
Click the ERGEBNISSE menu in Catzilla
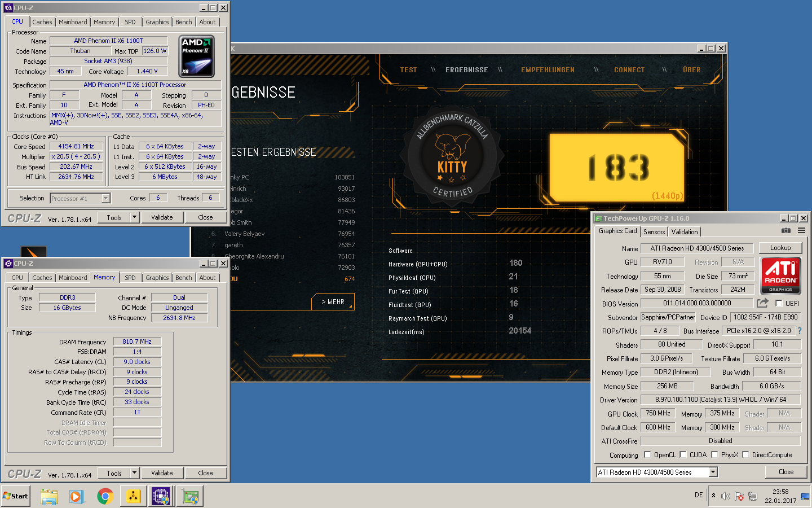tap(466, 70)
